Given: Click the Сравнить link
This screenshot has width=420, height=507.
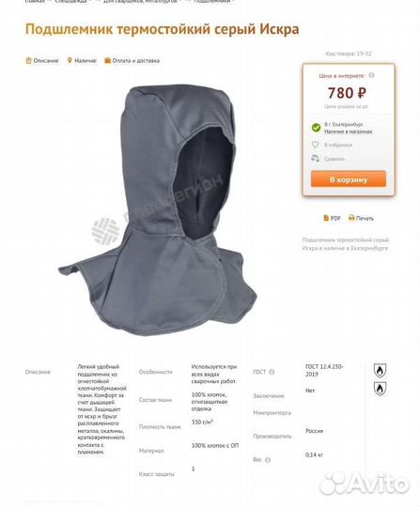Looking at the screenshot, I should tap(334, 159).
